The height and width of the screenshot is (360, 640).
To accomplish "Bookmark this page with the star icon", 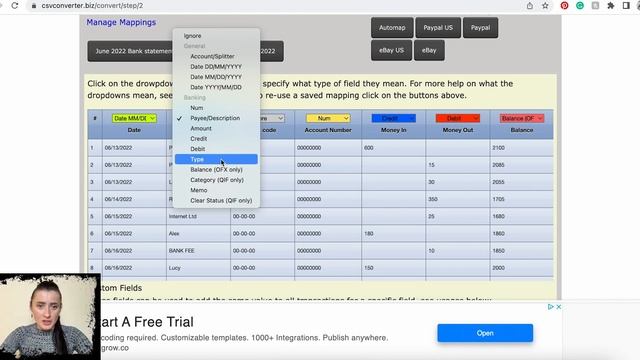I will coord(545,6).
